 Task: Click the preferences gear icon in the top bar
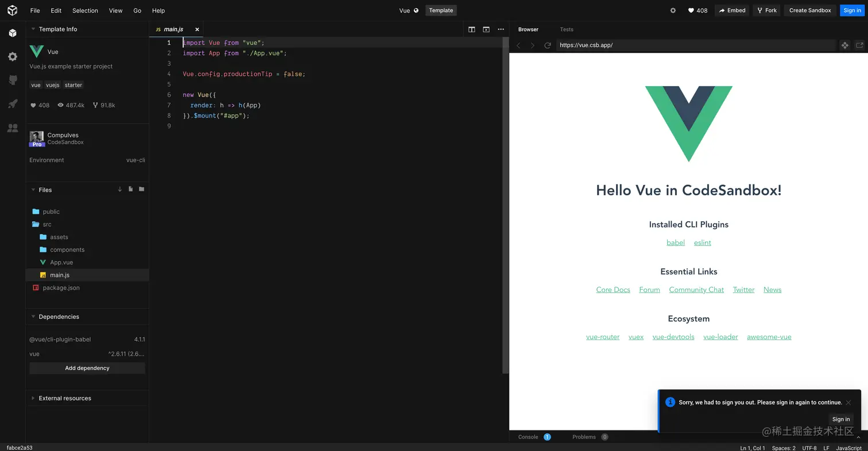point(673,10)
